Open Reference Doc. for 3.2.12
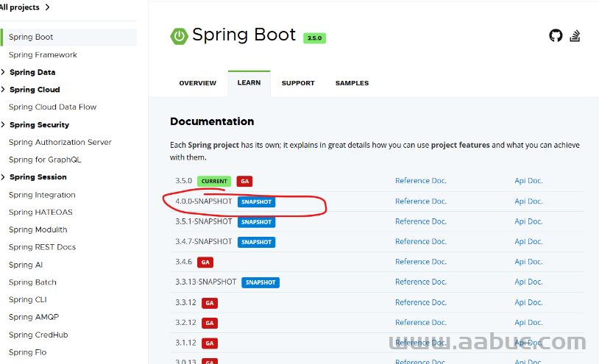 click(x=421, y=322)
